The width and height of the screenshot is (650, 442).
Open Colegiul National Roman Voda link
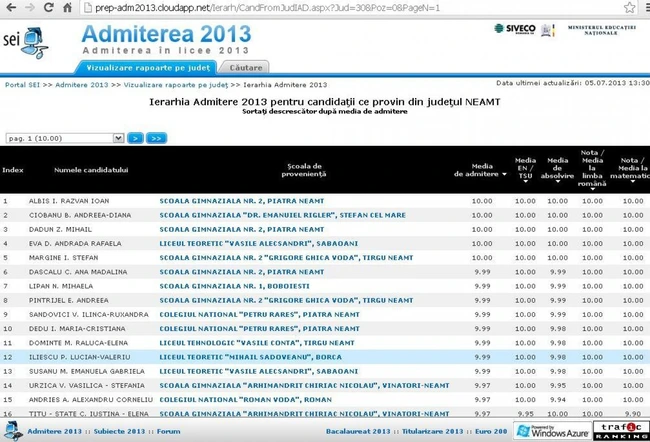pyautogui.click(x=245, y=400)
